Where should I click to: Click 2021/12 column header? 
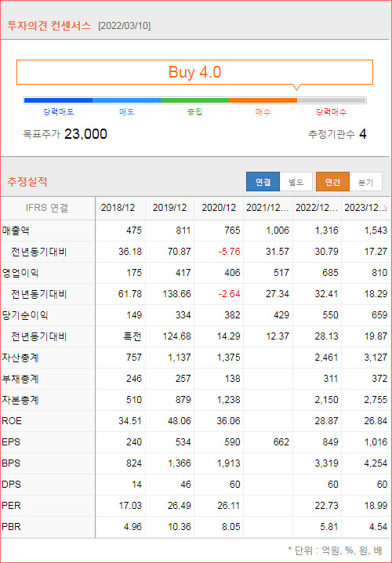click(x=267, y=208)
